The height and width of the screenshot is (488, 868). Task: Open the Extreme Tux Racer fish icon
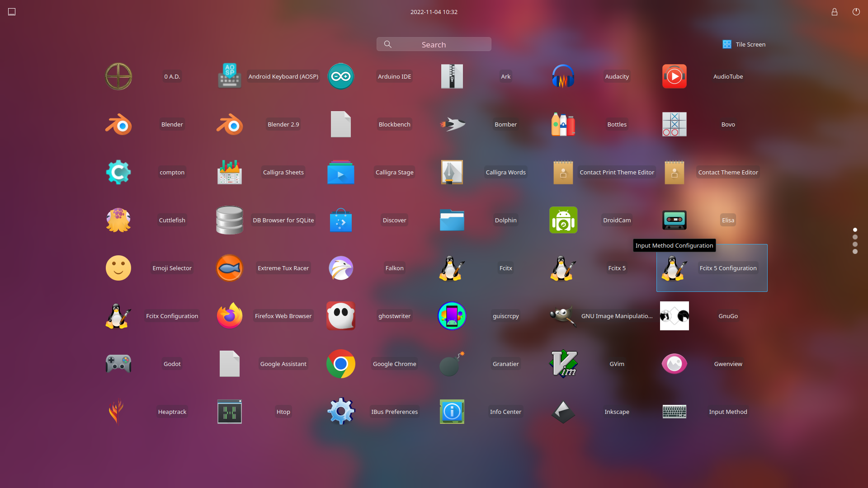click(230, 268)
